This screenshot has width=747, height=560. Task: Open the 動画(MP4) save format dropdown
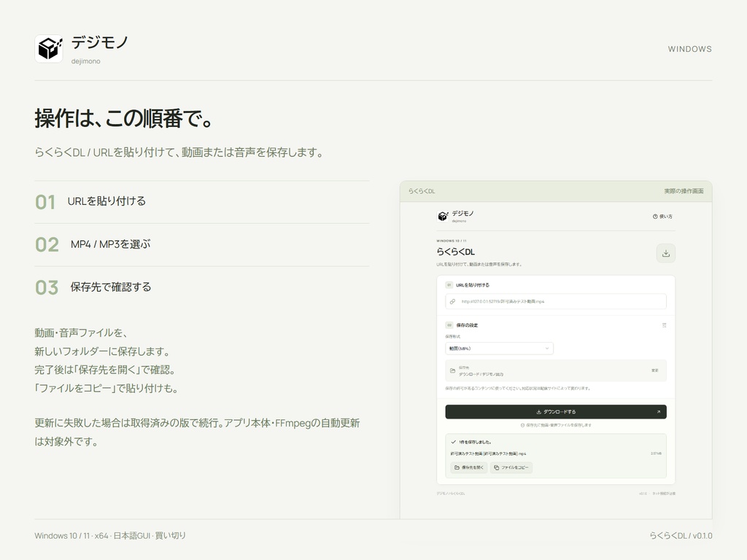[x=499, y=349]
